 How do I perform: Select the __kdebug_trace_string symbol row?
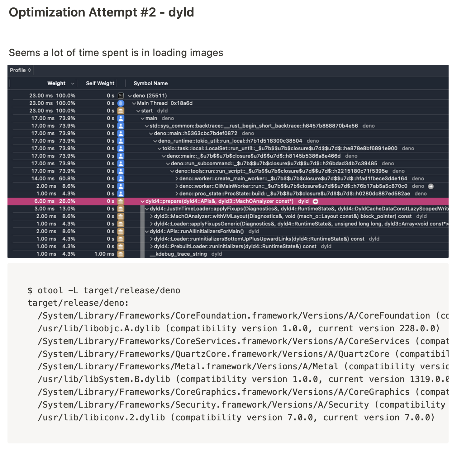(178, 254)
